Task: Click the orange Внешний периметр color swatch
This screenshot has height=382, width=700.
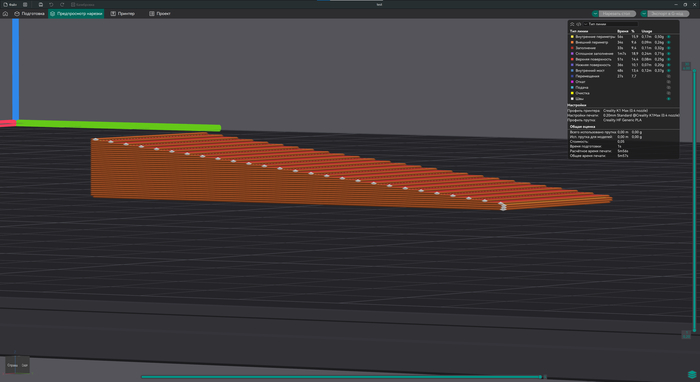Action: pyautogui.click(x=572, y=42)
